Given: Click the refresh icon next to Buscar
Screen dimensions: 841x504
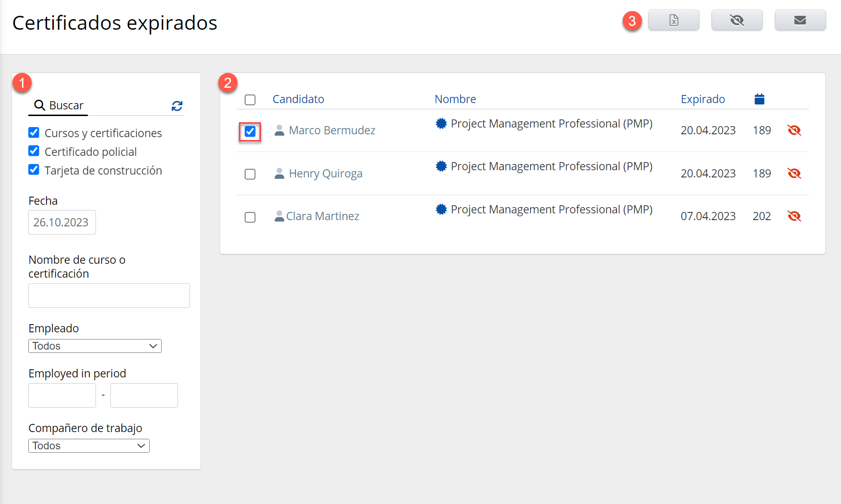Looking at the screenshot, I should (177, 106).
